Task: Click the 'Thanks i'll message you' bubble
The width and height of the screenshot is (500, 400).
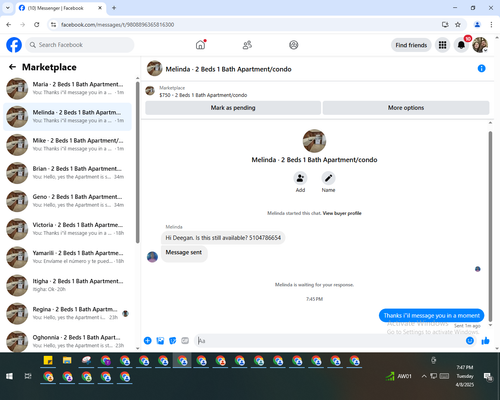Action: 431,315
